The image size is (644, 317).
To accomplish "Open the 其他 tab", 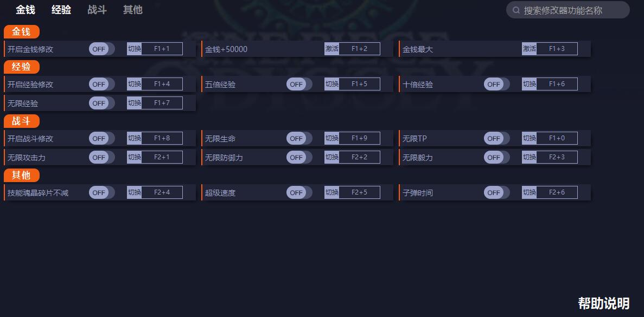I will point(133,10).
